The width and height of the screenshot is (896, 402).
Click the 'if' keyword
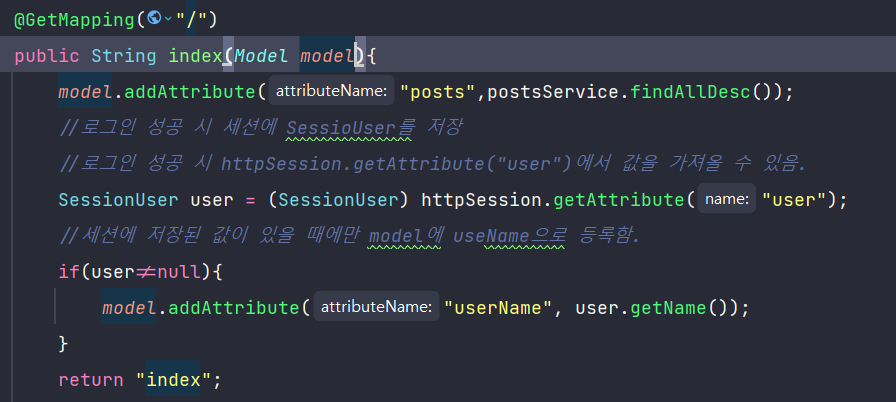pyautogui.click(x=69, y=272)
